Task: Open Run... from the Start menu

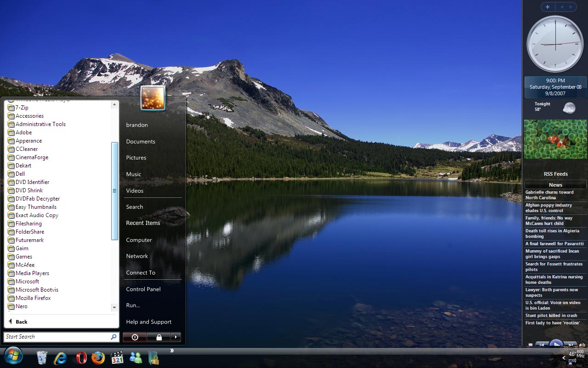Action: tap(133, 305)
